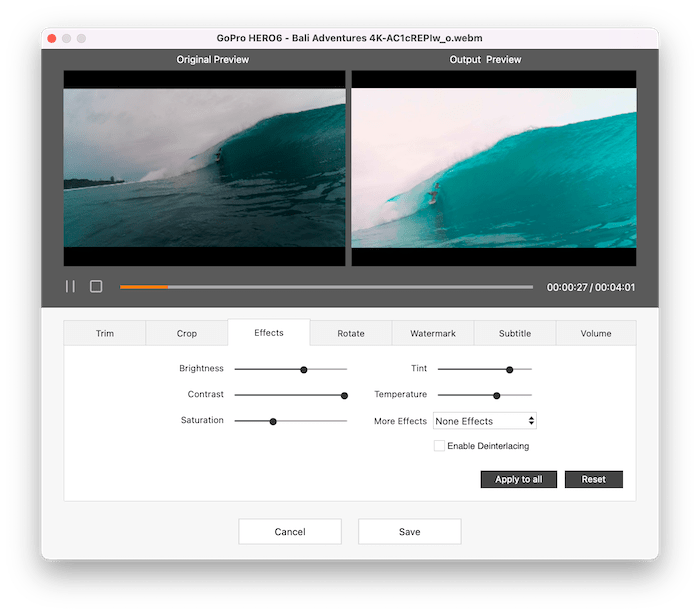The image size is (700, 614).
Task: Switch to the Trim tab
Action: 105,333
